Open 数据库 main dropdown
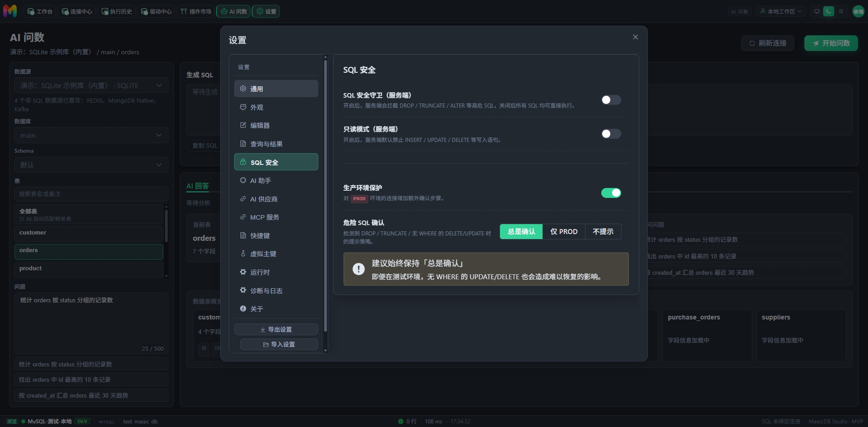Screen dimensions: 868x427 coord(91,135)
